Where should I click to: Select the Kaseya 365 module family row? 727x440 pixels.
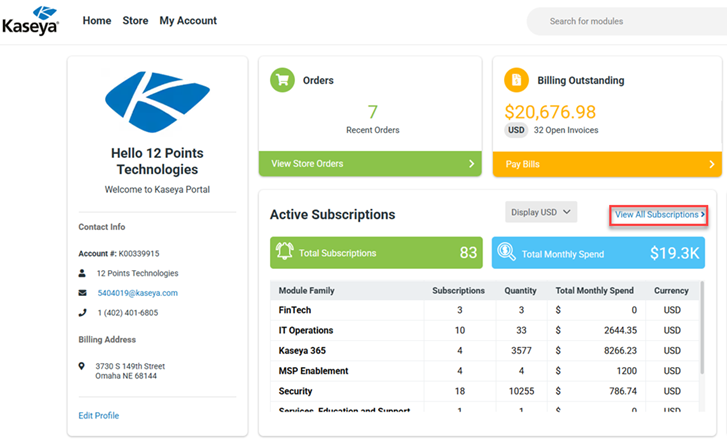pyautogui.click(x=485, y=351)
